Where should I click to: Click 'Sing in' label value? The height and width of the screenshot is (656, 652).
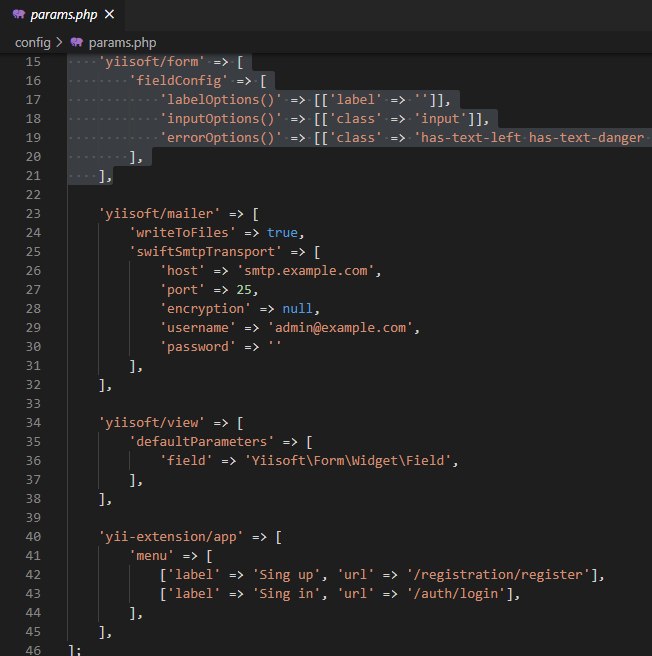(x=286, y=594)
